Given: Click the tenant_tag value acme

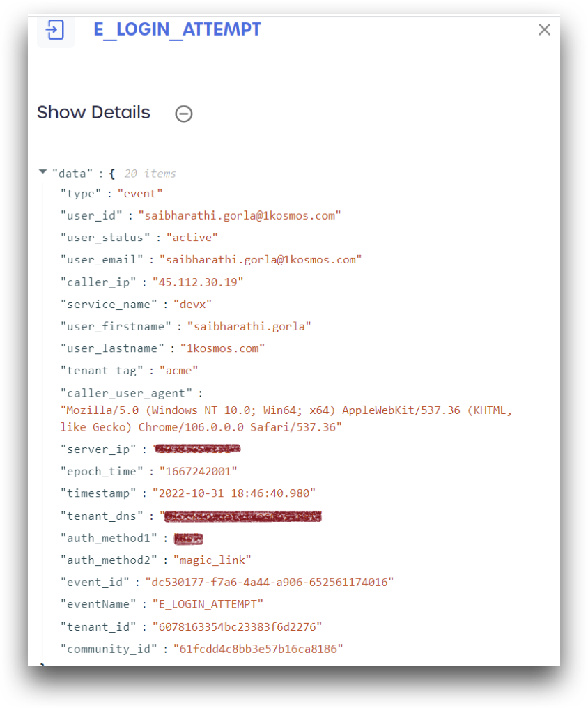Looking at the screenshot, I should click(178, 371).
